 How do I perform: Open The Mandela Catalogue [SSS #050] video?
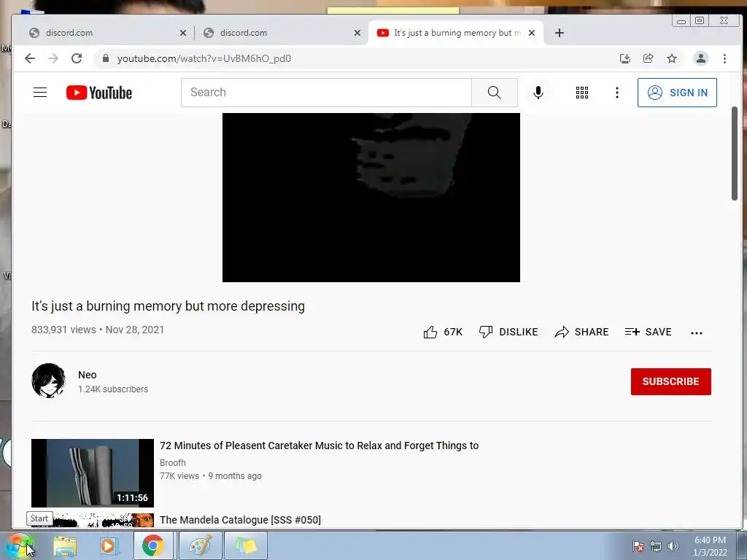tap(240, 520)
